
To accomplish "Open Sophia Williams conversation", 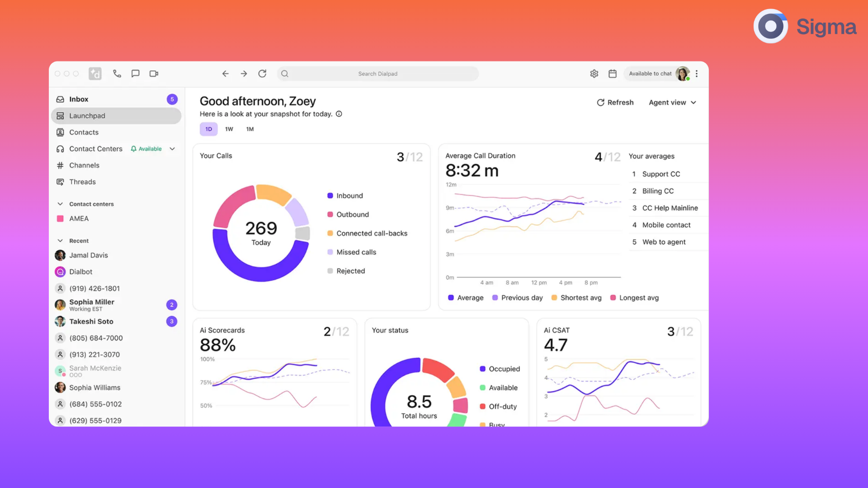I will coord(117,388).
